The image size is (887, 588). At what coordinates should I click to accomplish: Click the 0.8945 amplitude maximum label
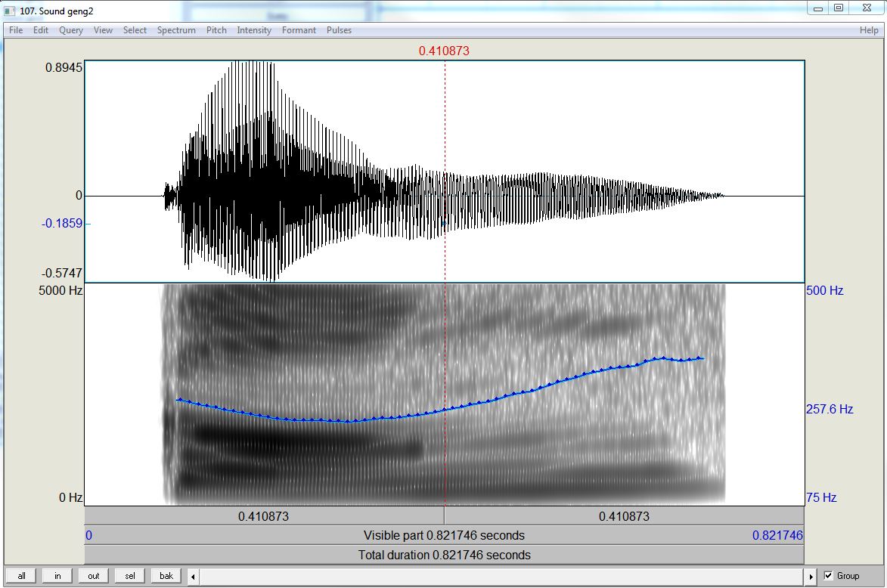64,68
